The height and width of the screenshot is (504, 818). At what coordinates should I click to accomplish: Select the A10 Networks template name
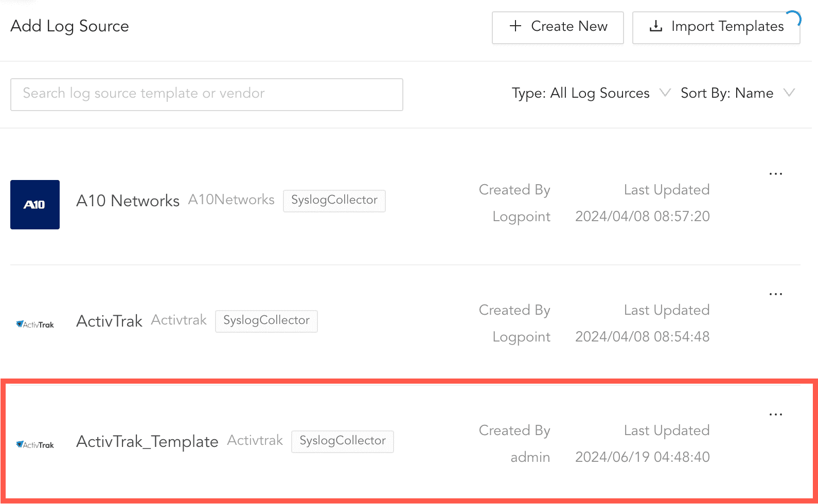click(x=128, y=201)
